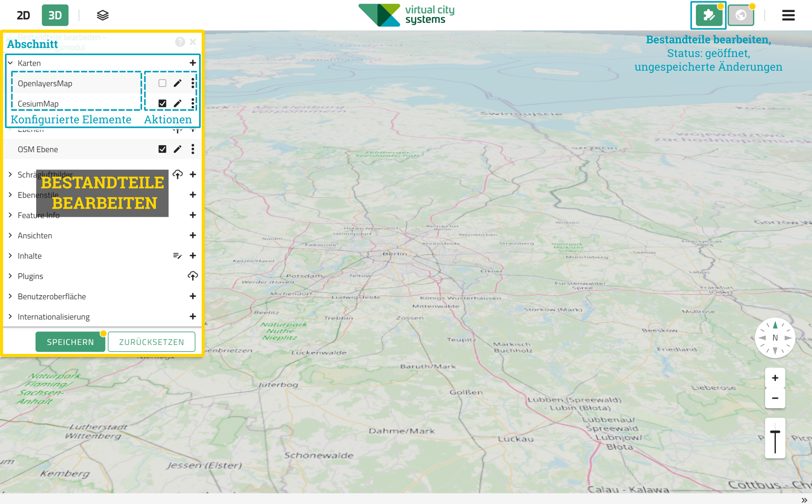Screen dimensions: 812x504
Task: Edit OpenlayersMap with the pencil icon
Action: pyautogui.click(x=177, y=83)
